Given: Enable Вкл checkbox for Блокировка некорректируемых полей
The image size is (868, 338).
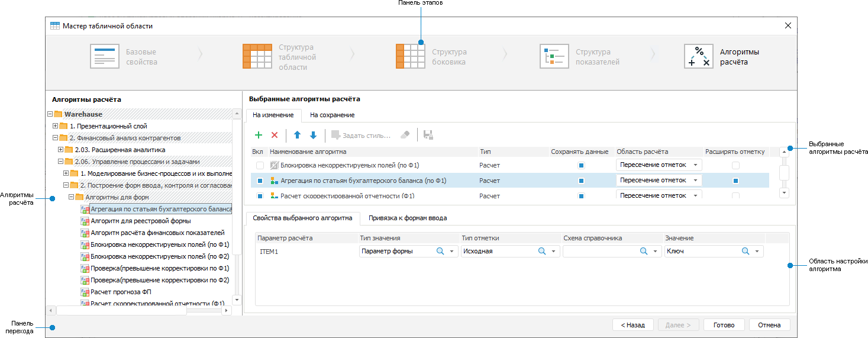Looking at the screenshot, I should [x=260, y=165].
